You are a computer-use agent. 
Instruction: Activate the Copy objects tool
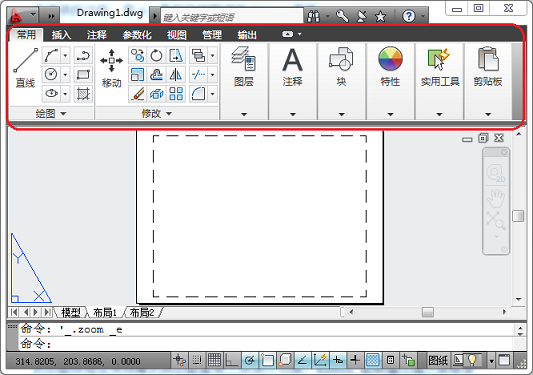138,55
